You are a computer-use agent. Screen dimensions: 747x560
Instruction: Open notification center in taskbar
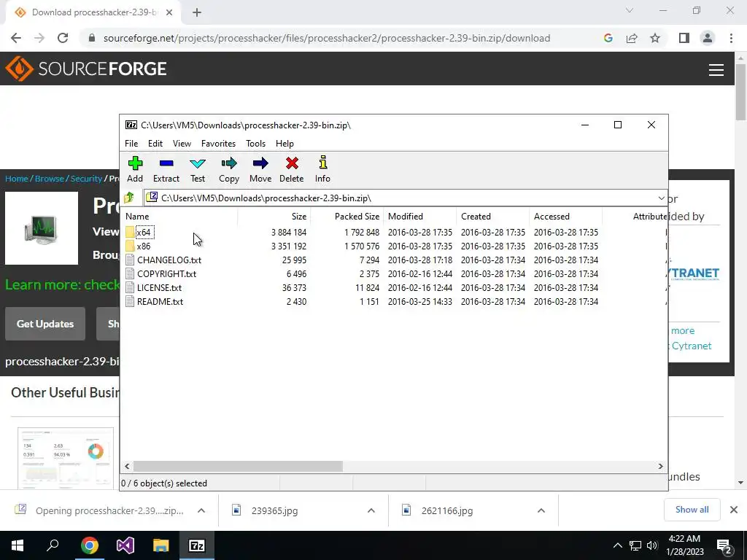point(724,545)
